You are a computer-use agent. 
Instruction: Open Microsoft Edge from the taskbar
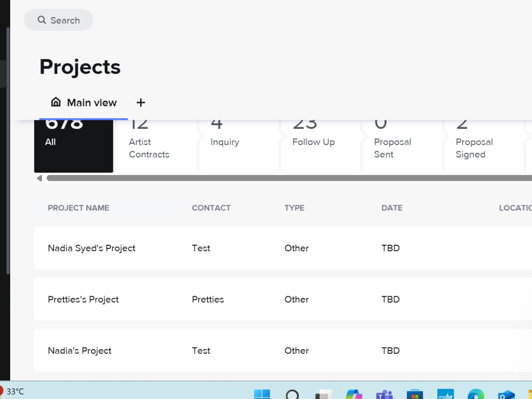[x=476, y=394]
